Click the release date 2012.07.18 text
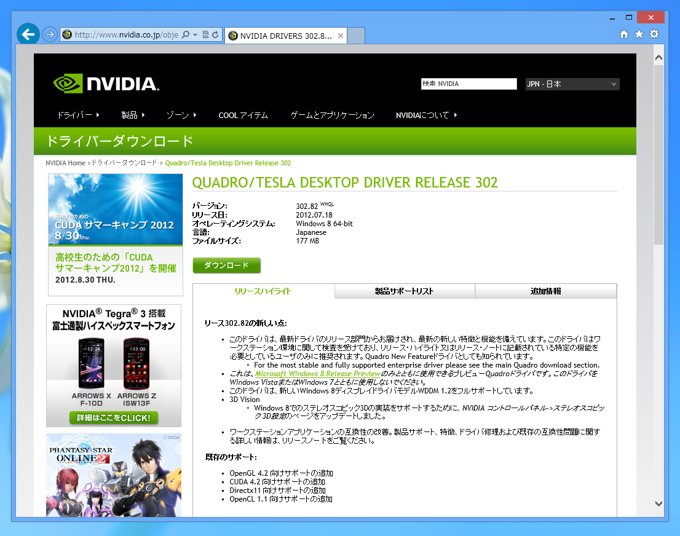 pyautogui.click(x=314, y=215)
